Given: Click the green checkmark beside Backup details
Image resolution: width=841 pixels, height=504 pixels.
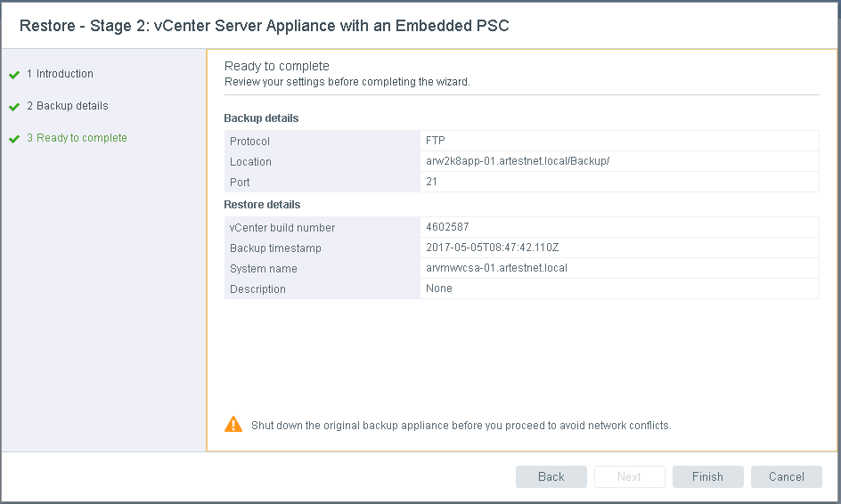Looking at the screenshot, I should pos(14,107).
